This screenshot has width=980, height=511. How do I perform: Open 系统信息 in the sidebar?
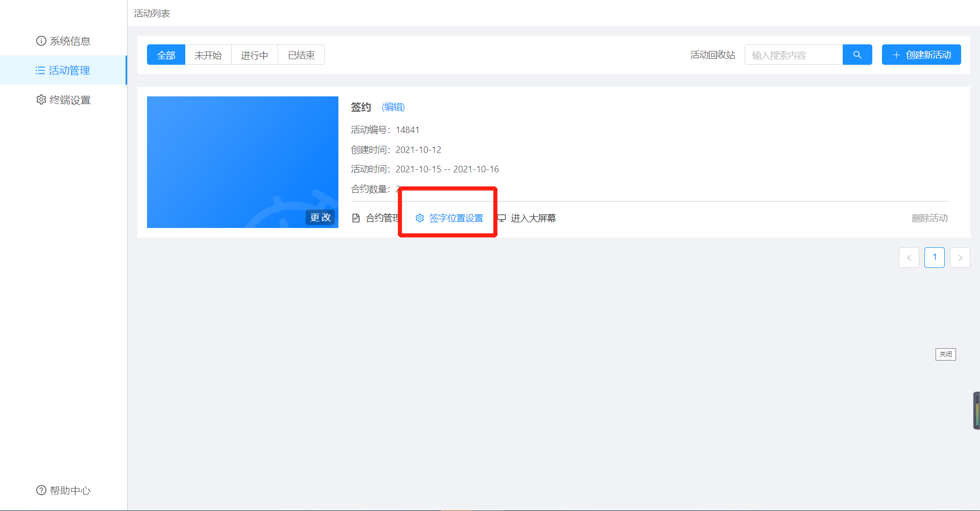point(63,41)
